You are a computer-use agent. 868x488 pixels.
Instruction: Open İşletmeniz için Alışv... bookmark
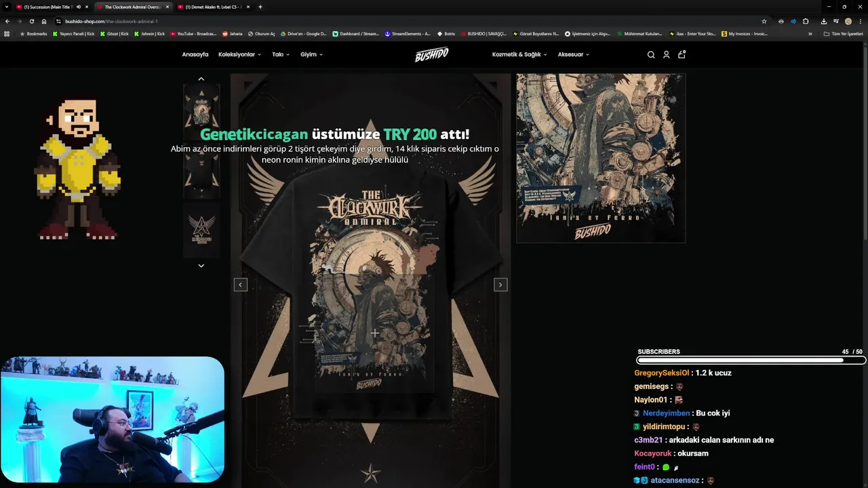587,33
